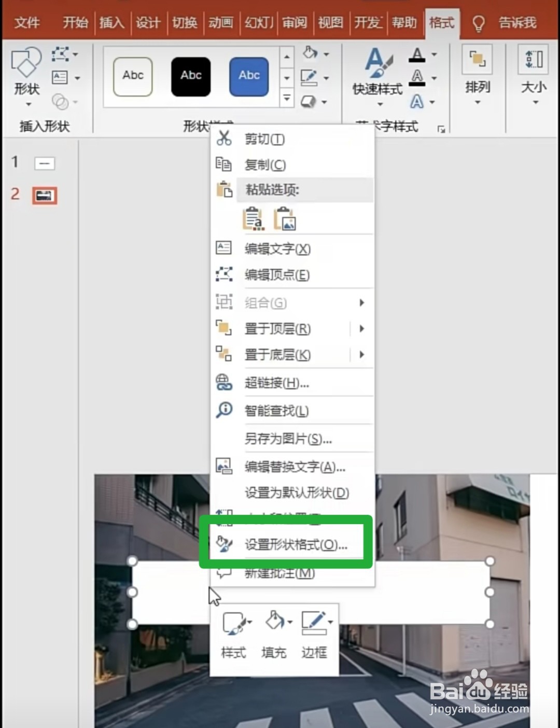This screenshot has width=560, height=728.
Task: Select slide 2 thumbnail in the panel
Action: pyautogui.click(x=44, y=196)
